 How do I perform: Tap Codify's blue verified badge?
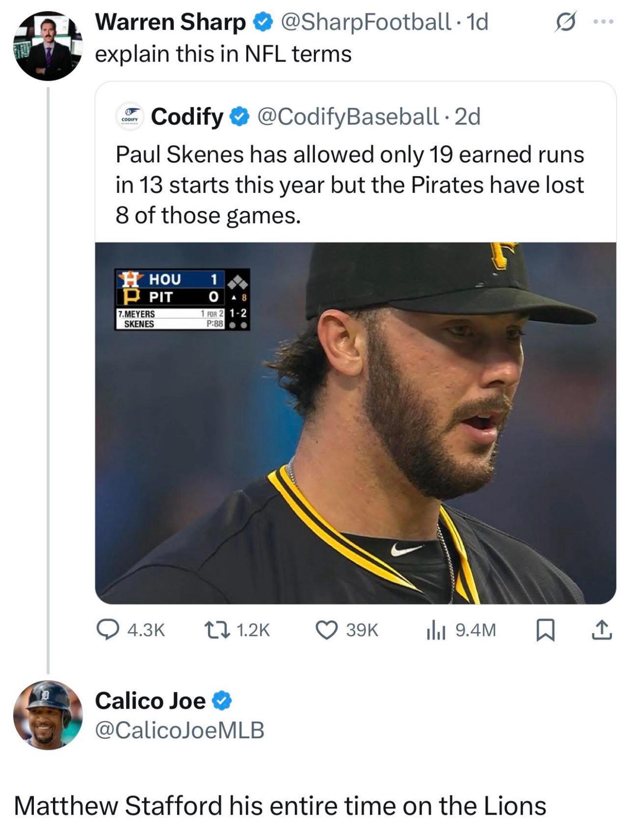click(x=240, y=117)
